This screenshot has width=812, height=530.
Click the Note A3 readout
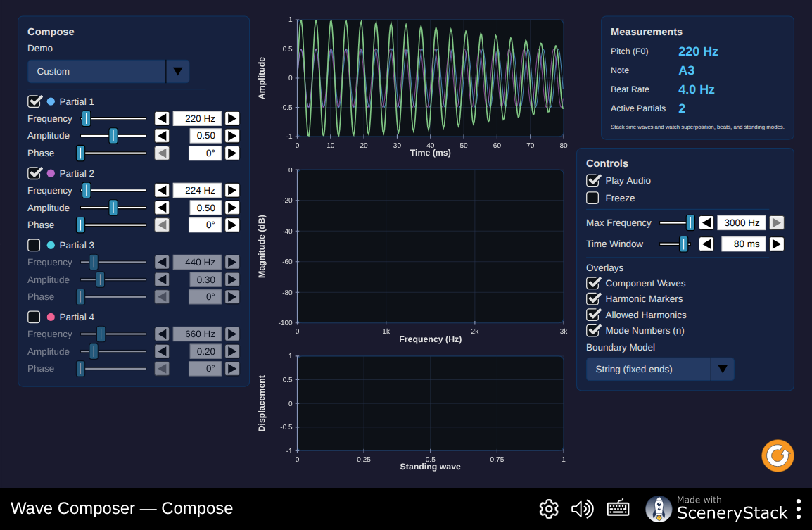(687, 70)
